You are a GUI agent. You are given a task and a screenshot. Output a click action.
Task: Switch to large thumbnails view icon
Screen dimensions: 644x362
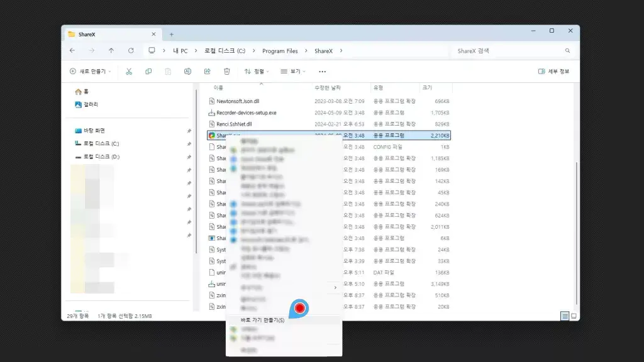click(573, 315)
